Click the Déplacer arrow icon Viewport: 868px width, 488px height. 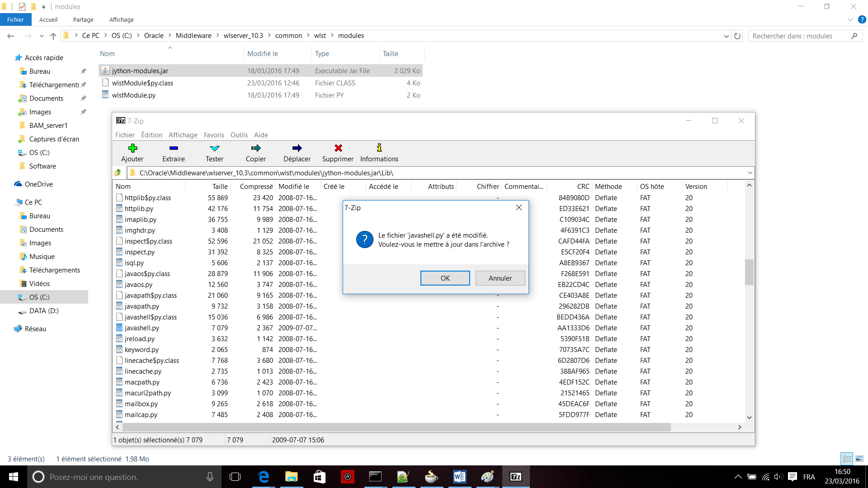(297, 148)
